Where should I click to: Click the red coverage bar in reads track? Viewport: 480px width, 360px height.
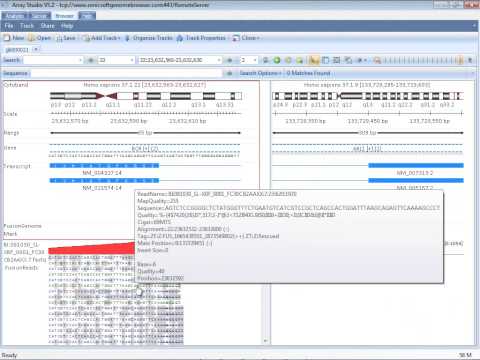(92, 249)
